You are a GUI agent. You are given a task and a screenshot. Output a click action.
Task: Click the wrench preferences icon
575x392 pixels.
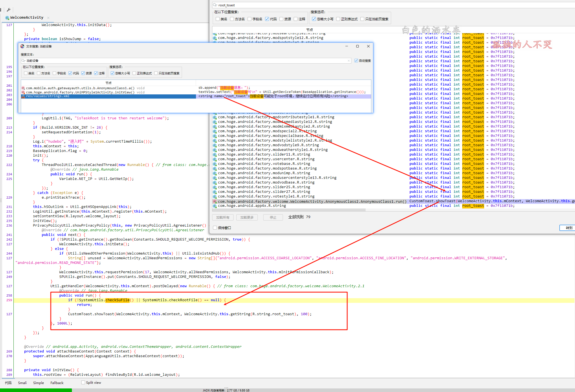coord(9,10)
